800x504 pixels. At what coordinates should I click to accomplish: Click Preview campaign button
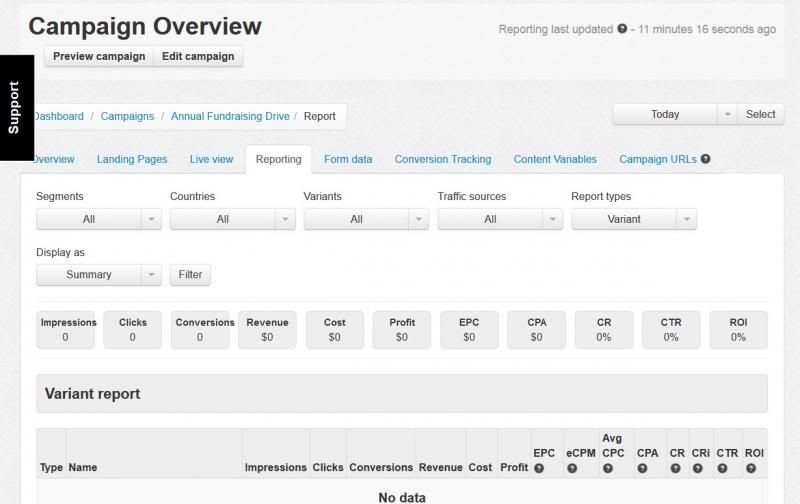tap(99, 56)
